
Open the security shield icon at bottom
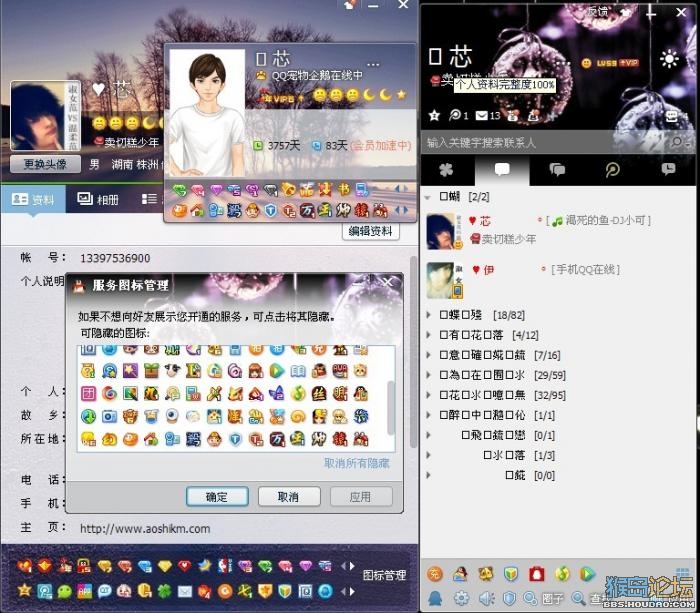[509, 598]
